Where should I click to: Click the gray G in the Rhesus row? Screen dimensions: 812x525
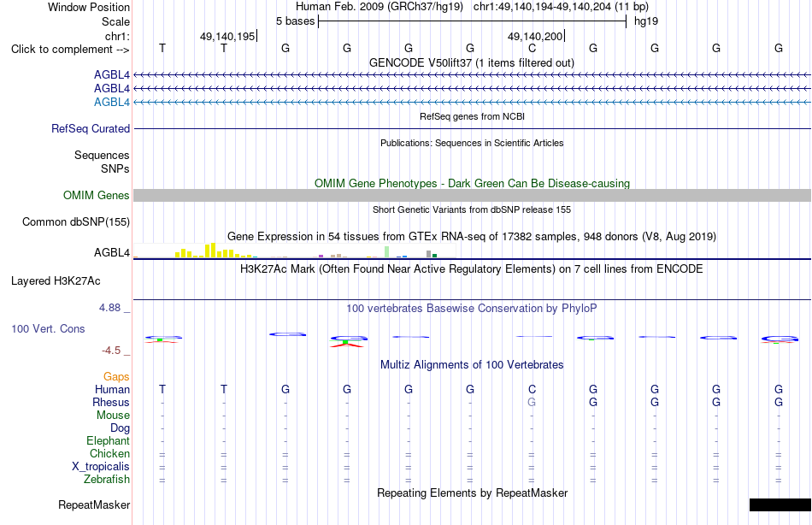pos(532,402)
